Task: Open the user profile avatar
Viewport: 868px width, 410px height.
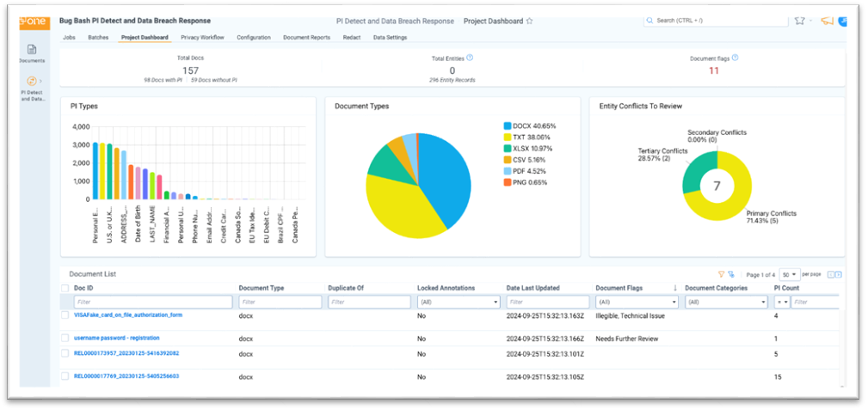Action: [x=843, y=21]
